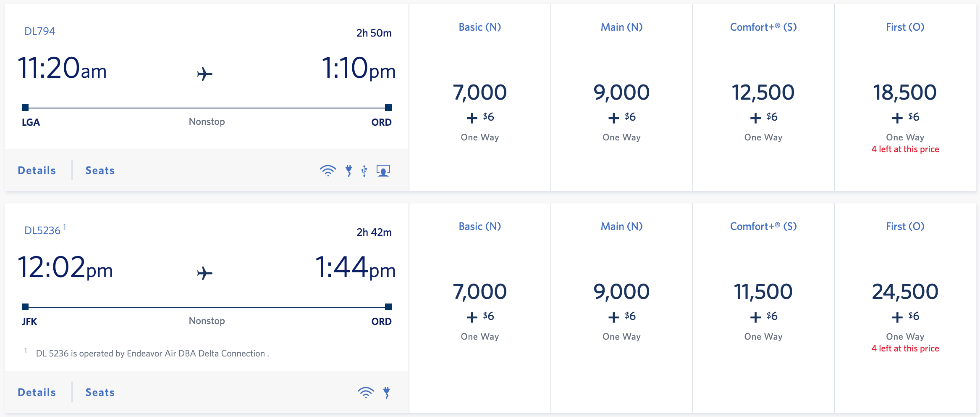The width and height of the screenshot is (980, 417).
Task: Select the power outlet icon for DL794
Action: click(x=348, y=170)
